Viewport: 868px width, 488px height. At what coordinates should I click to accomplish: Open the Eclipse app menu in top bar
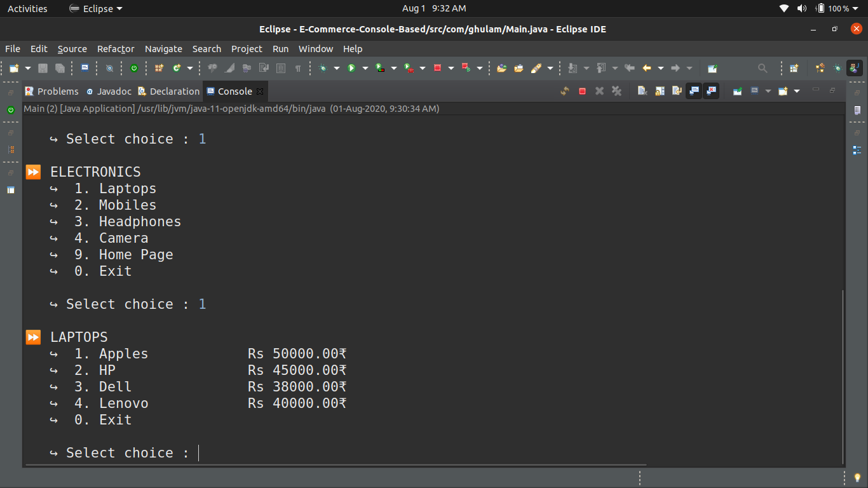coord(96,8)
